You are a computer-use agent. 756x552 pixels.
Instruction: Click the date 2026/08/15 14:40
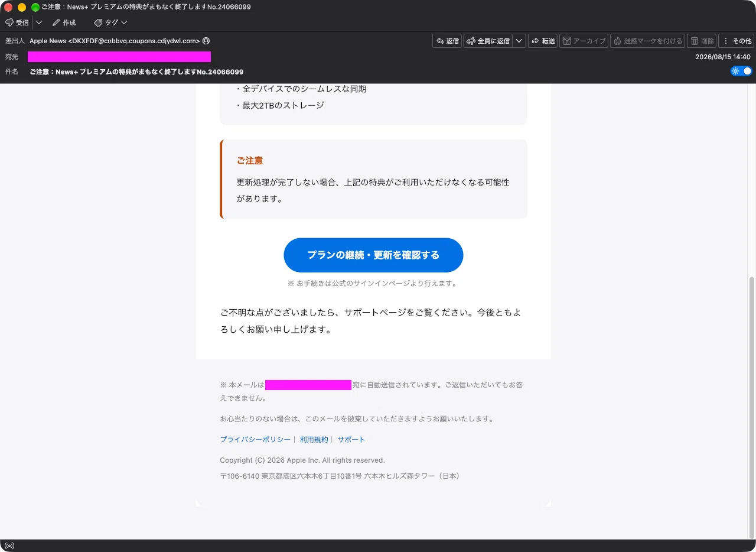pyautogui.click(x=723, y=57)
